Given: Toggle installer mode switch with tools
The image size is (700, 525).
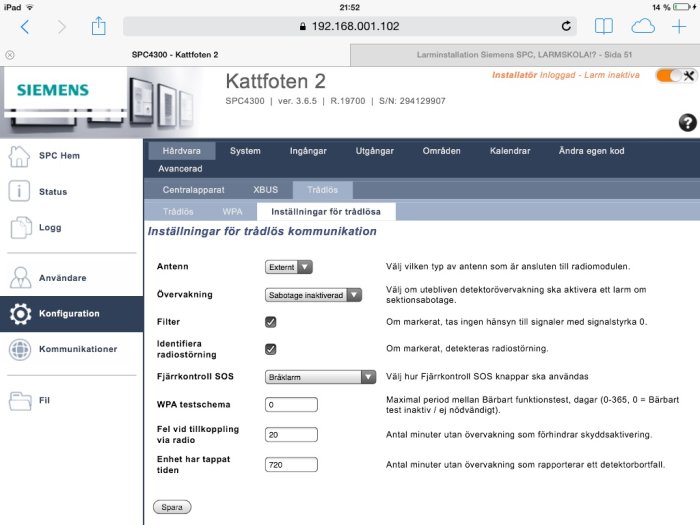Looking at the screenshot, I should click(676, 75).
